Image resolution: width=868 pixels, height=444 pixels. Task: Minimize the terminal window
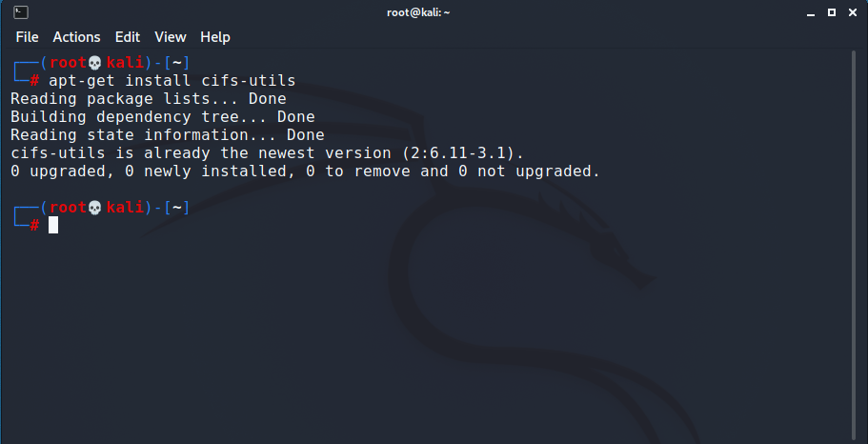811,12
